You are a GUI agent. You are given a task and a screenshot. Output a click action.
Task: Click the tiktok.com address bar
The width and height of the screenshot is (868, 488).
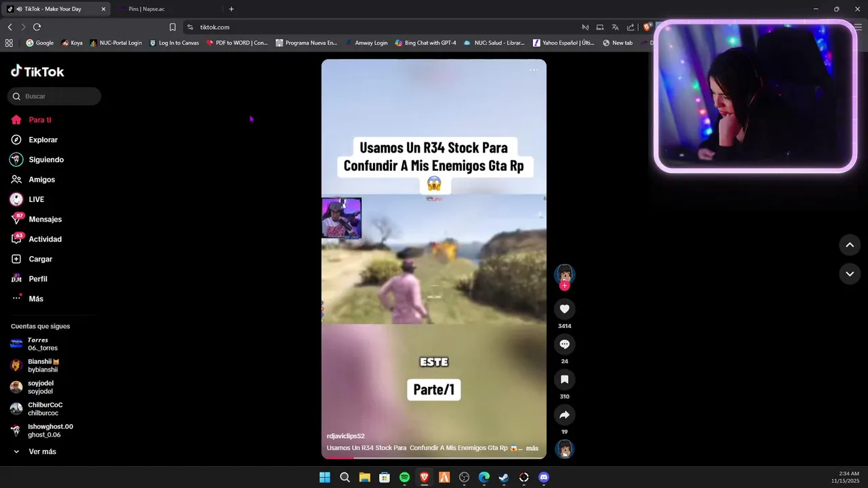point(380,27)
